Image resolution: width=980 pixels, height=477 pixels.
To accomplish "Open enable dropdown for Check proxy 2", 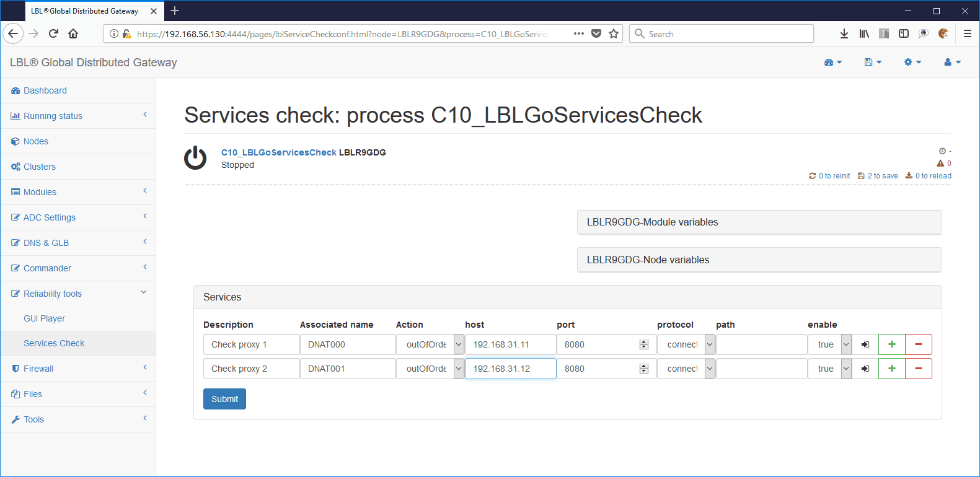I will click(x=846, y=369).
